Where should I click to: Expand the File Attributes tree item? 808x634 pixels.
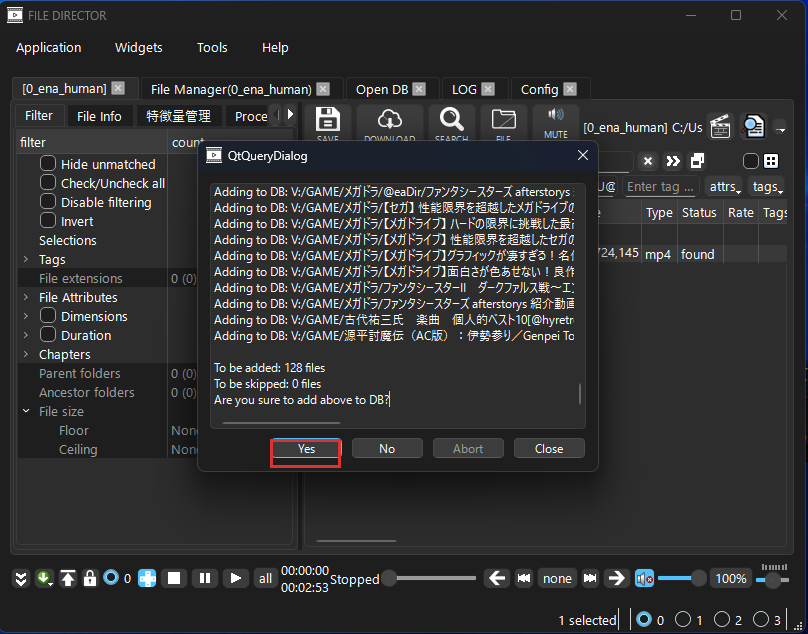click(27, 297)
